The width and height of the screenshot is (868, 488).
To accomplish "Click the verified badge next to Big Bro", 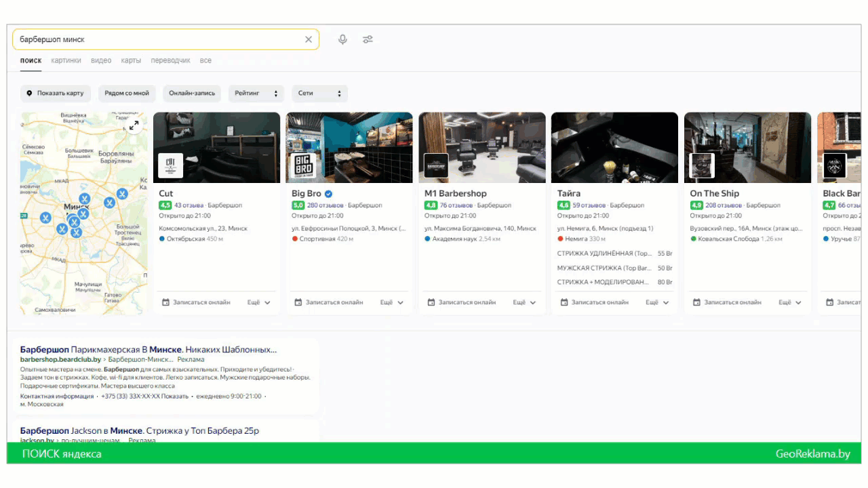I will pyautogui.click(x=329, y=194).
